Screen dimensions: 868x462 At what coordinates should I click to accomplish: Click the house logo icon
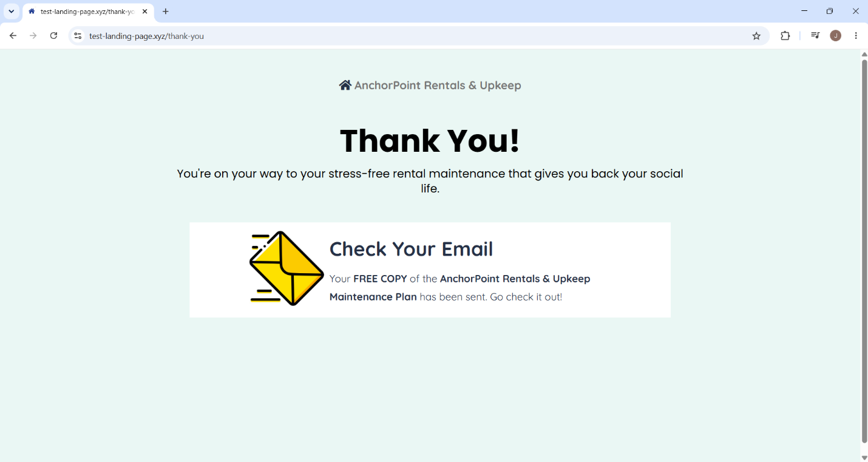[345, 85]
